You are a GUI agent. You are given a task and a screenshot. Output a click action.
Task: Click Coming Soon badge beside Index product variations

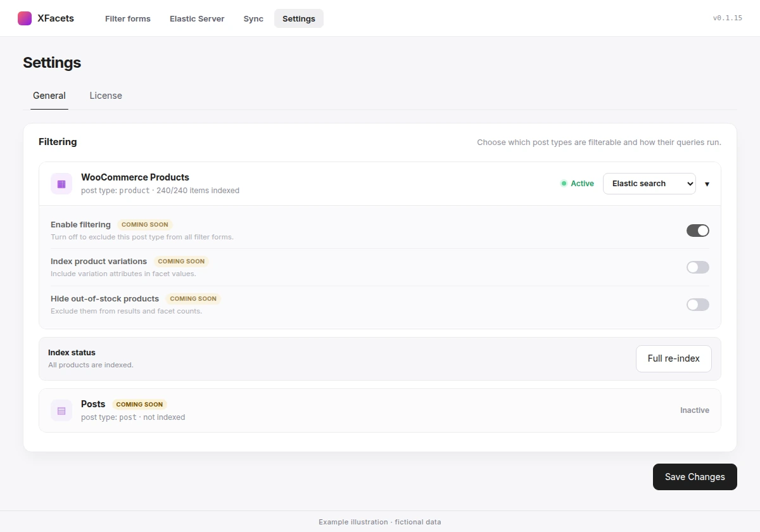coord(181,262)
